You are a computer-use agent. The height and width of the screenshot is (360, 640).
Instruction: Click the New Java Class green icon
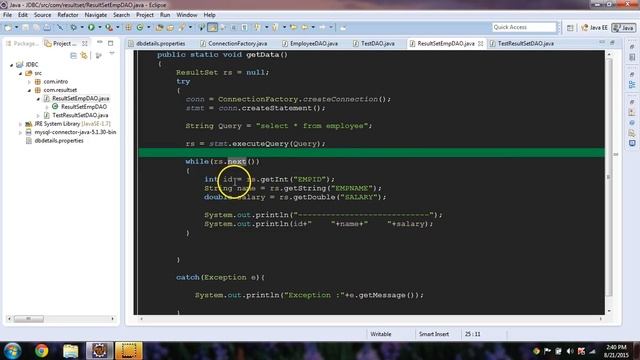pos(140,27)
